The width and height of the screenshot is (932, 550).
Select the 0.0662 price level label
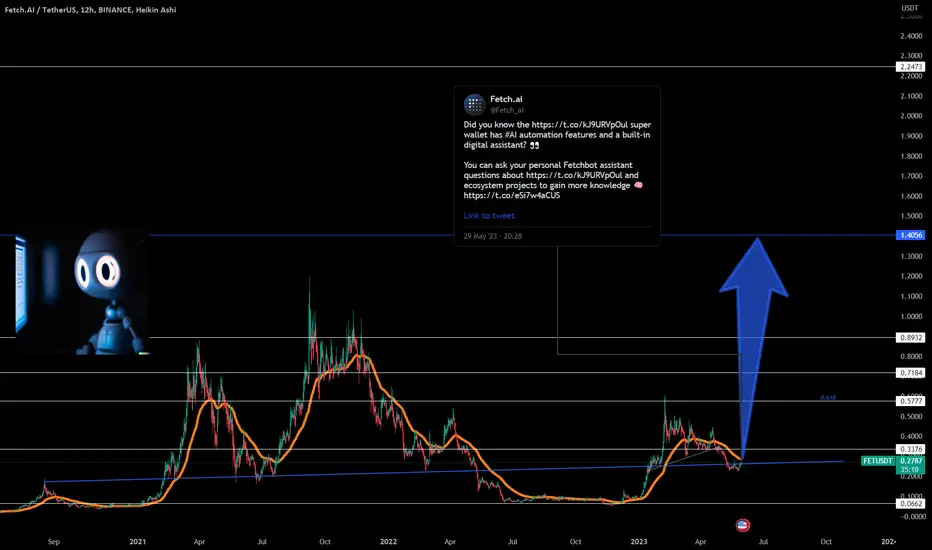click(x=911, y=504)
